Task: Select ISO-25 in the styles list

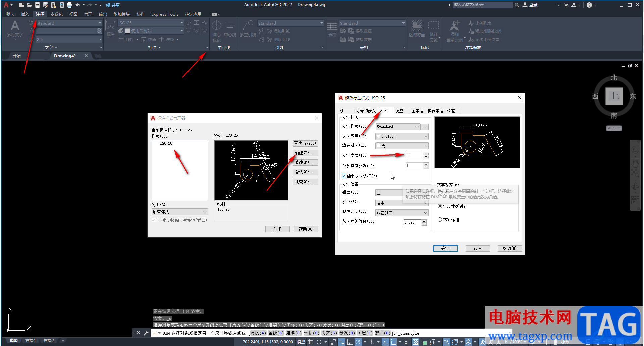Action: coord(166,143)
